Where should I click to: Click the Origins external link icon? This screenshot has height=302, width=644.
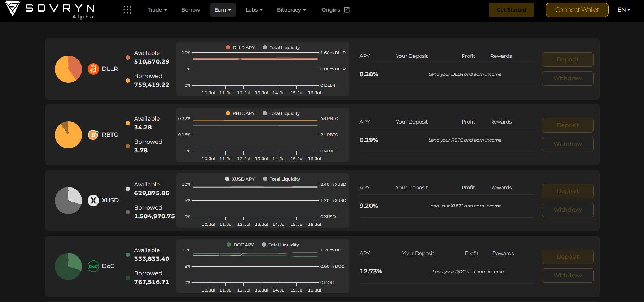tap(347, 10)
